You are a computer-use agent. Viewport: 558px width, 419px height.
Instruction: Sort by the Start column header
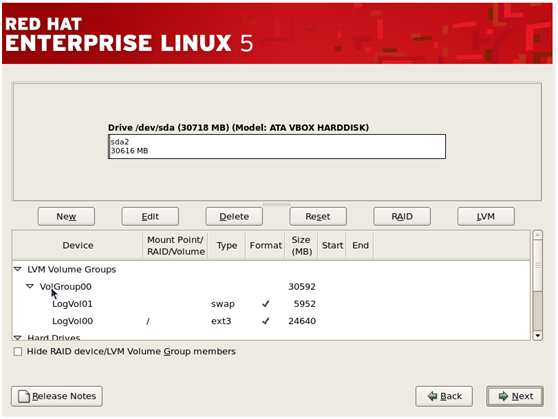click(x=332, y=245)
